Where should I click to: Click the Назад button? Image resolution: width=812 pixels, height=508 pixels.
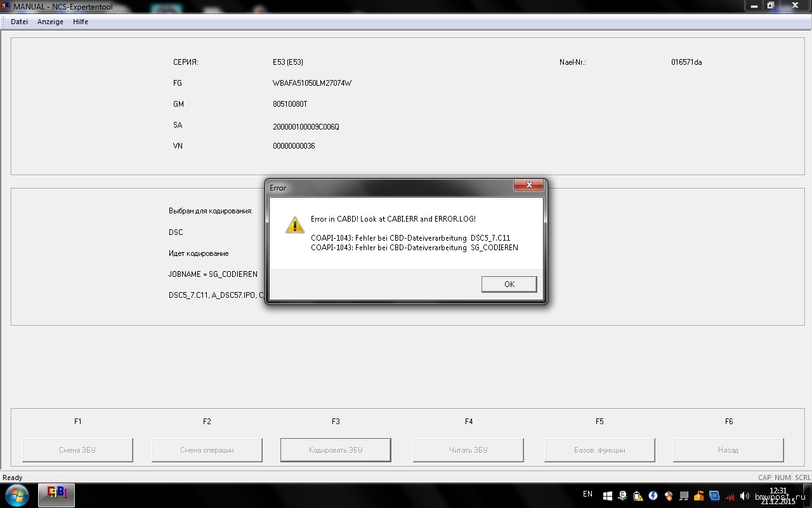click(728, 450)
